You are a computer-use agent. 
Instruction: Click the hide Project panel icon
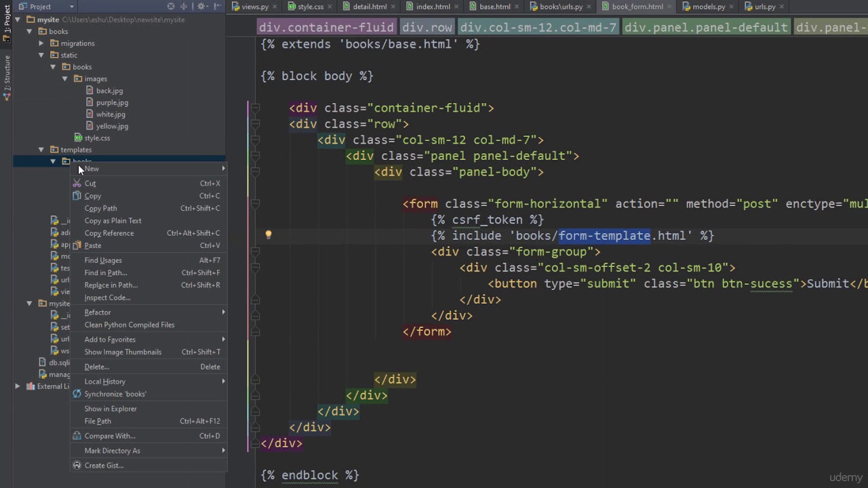point(217,7)
